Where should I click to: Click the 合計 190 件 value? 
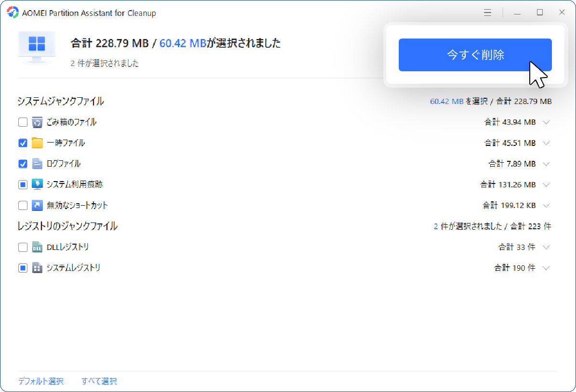(x=515, y=268)
